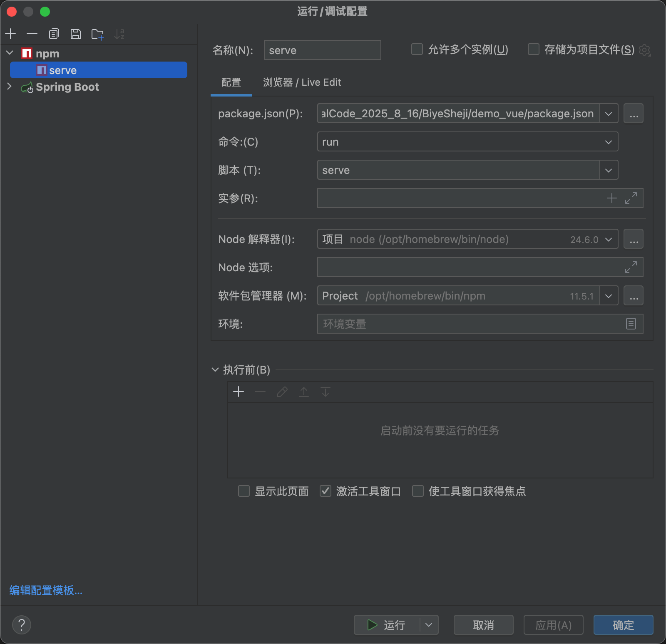
Task: Switch to the 浏览器 / Live Edit tab
Action: [x=302, y=82]
